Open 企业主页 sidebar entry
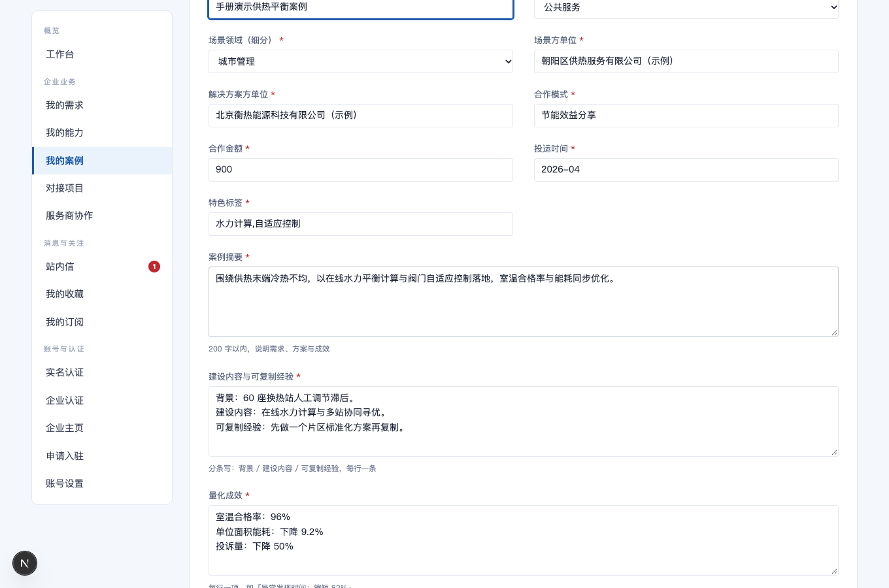 (102, 428)
